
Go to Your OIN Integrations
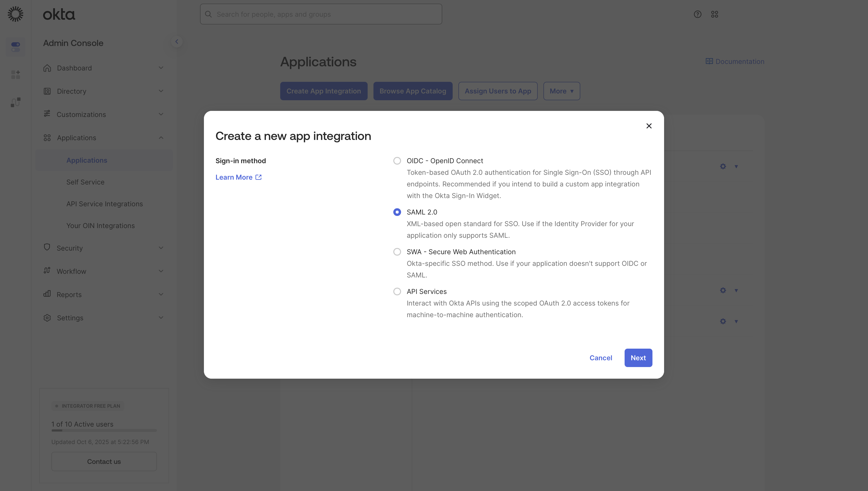100,226
